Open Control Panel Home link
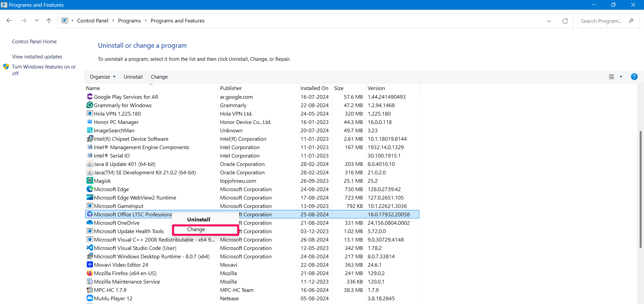644x304 pixels. [34, 42]
